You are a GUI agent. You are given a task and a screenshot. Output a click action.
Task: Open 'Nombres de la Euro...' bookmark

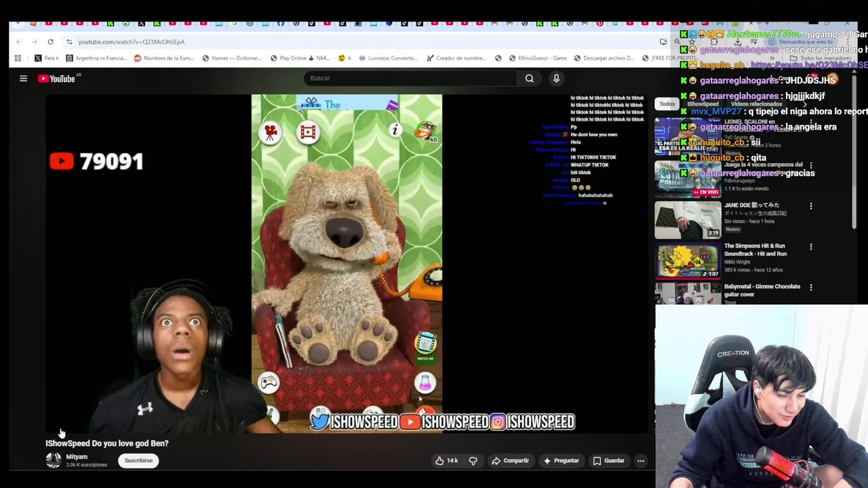click(164, 58)
